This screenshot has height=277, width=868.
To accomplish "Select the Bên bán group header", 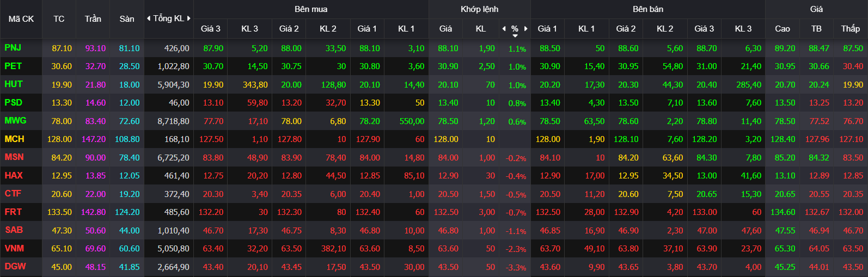I will point(648,9).
